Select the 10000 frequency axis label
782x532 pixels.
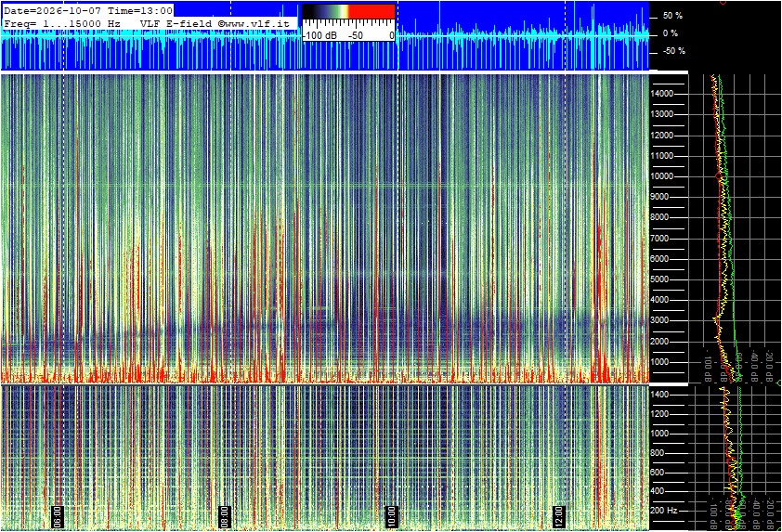[x=662, y=176]
